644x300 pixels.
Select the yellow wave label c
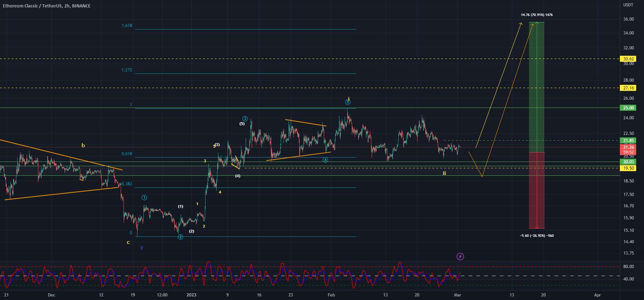click(x=129, y=242)
